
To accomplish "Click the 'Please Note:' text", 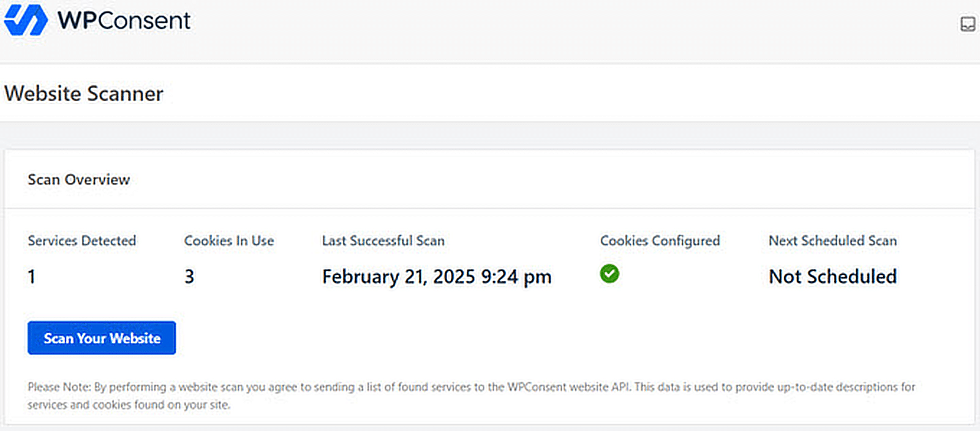I will tap(59, 387).
